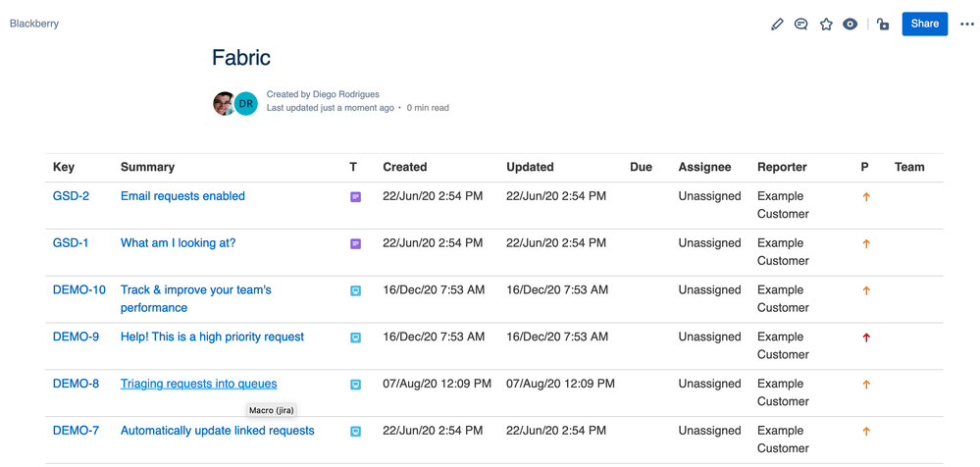Click orange priority arrow in DEMO-8 row
Viewport: 980px width, 467px height.
(x=866, y=385)
